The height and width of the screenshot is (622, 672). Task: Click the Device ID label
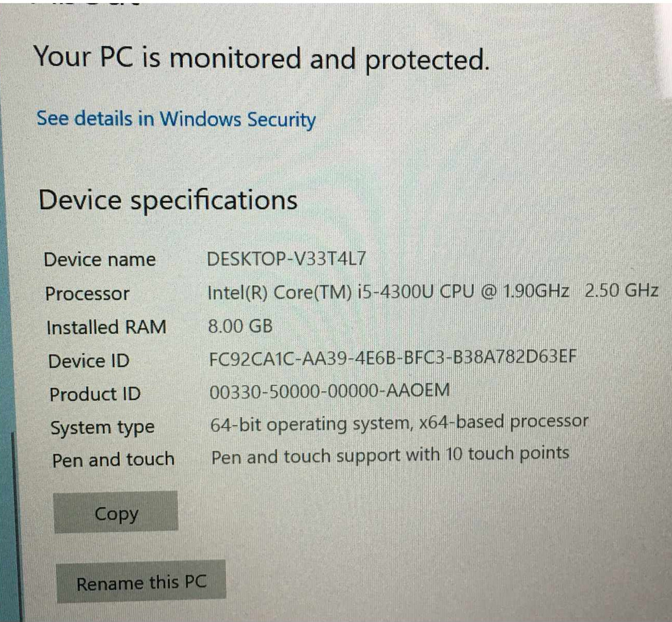click(x=89, y=361)
